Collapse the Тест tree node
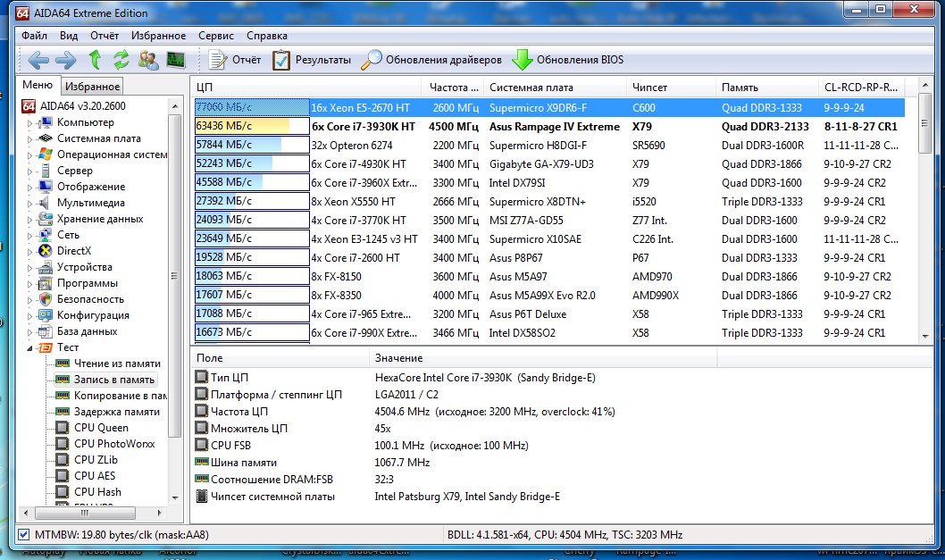The width and height of the screenshot is (945, 560). tap(29, 348)
